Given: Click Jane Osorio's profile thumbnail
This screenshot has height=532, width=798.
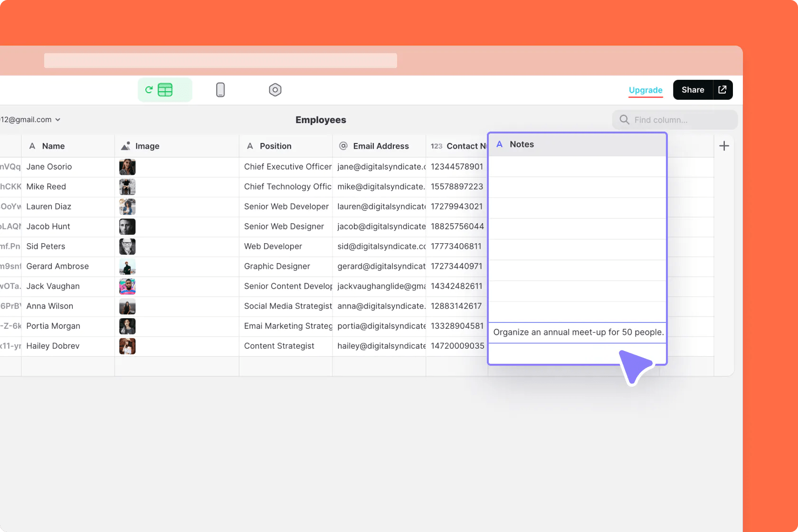Looking at the screenshot, I should [127, 167].
